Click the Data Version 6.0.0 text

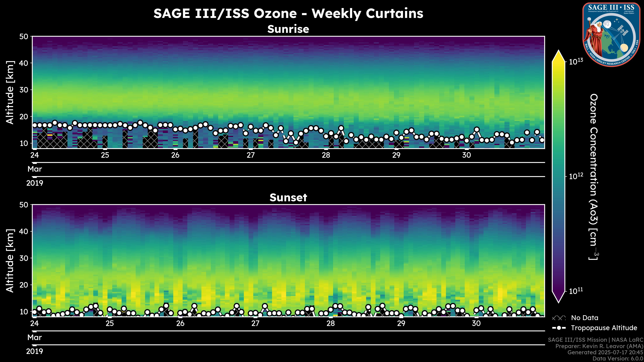618,359
